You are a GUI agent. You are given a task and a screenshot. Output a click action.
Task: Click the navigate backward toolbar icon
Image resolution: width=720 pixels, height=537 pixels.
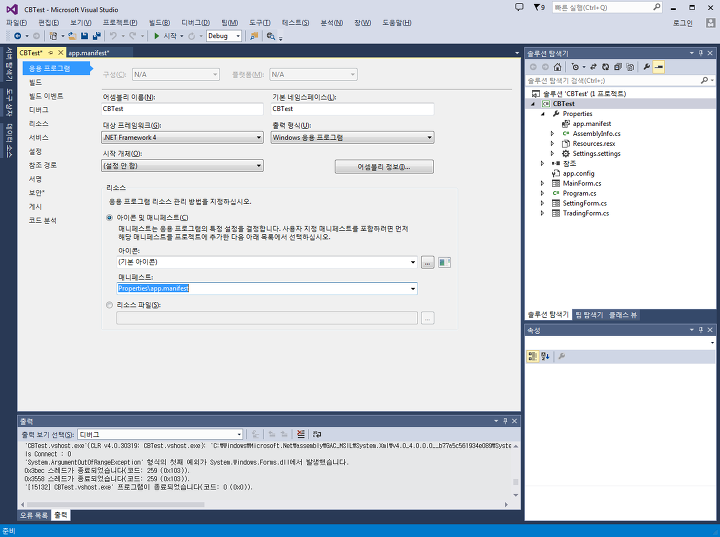click(17, 36)
